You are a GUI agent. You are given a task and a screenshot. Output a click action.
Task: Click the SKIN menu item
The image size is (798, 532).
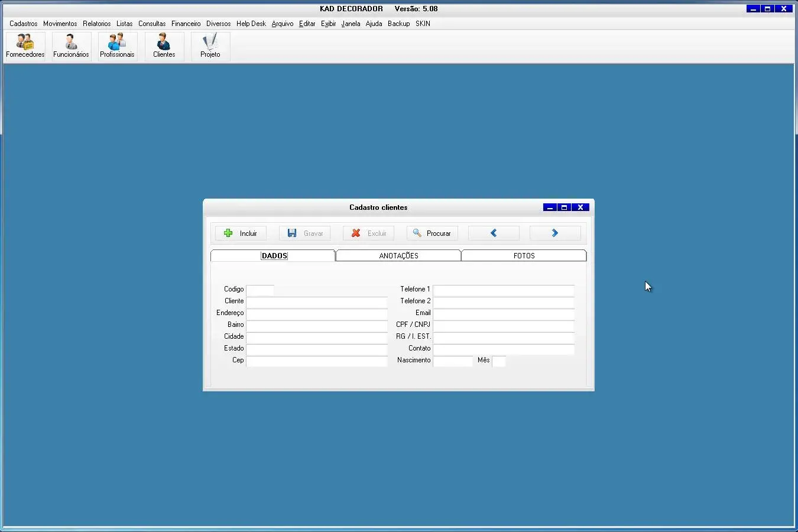423,24
